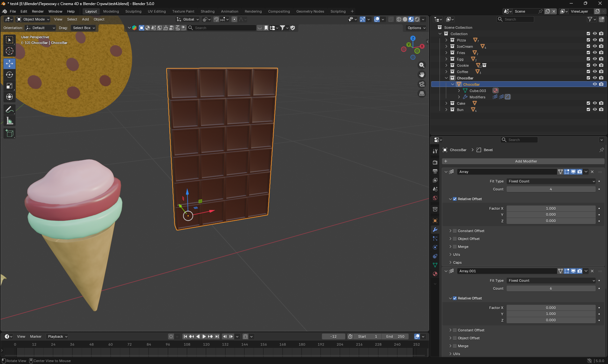Open the viewport Options button

click(416, 28)
